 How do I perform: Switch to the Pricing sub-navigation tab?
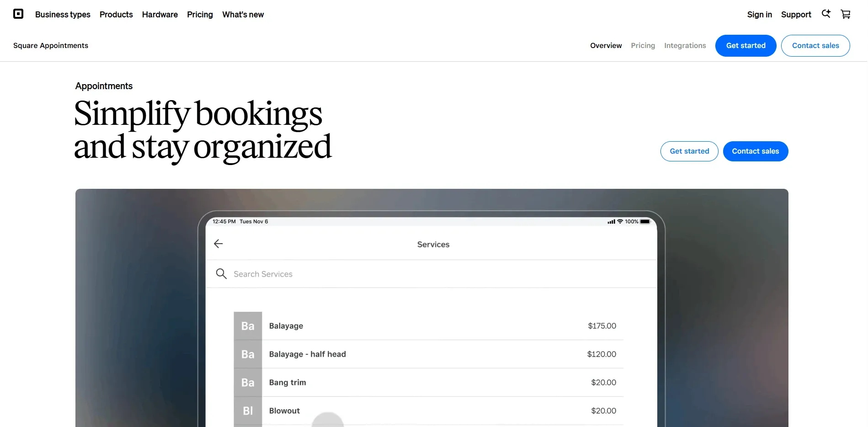pyautogui.click(x=643, y=46)
